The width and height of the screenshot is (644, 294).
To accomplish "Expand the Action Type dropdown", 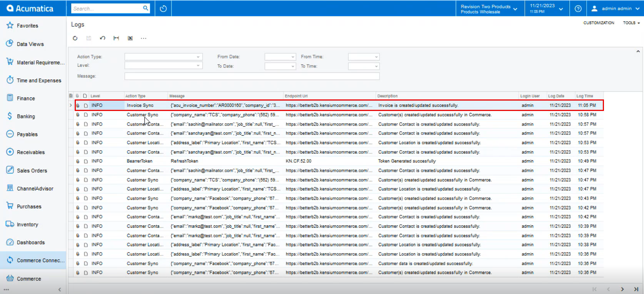I will [x=198, y=57].
